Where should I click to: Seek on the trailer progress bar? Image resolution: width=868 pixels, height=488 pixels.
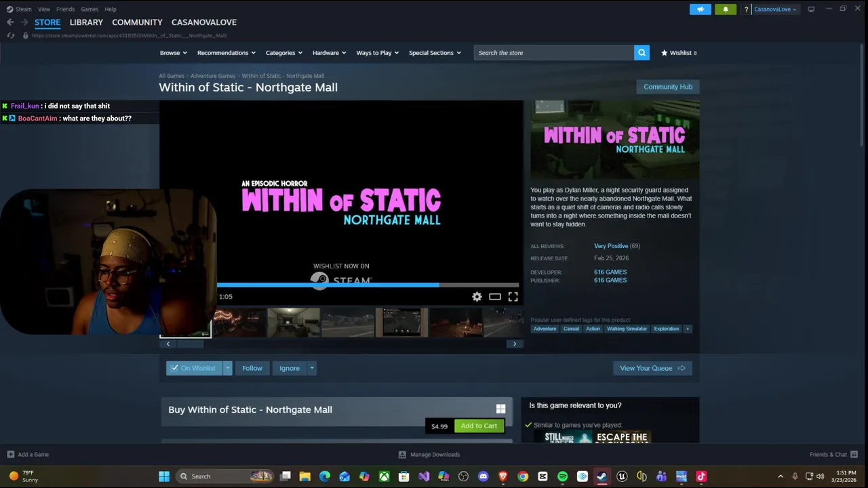pos(368,285)
